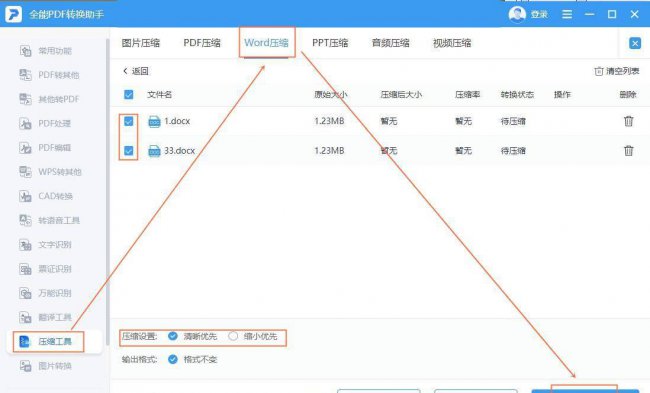
Task: Go to the PDF编辑 sidebar section
Action: (45, 148)
